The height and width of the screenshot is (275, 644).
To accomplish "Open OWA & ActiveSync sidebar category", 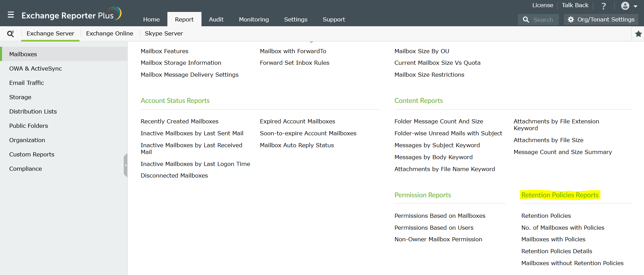I will (35, 68).
